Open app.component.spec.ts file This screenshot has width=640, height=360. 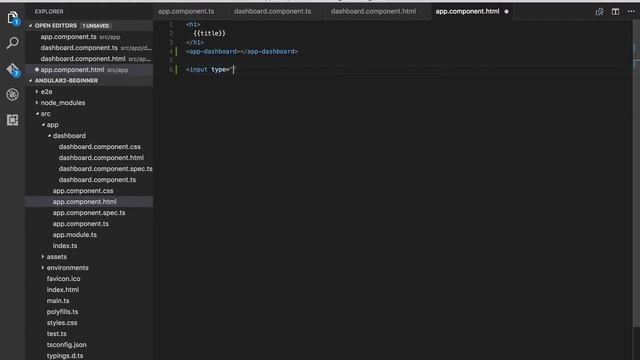(89, 213)
